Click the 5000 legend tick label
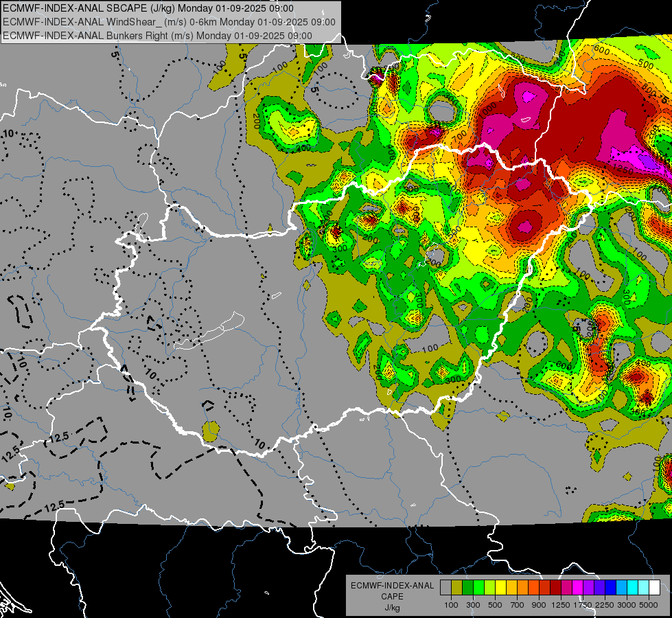 (x=649, y=605)
